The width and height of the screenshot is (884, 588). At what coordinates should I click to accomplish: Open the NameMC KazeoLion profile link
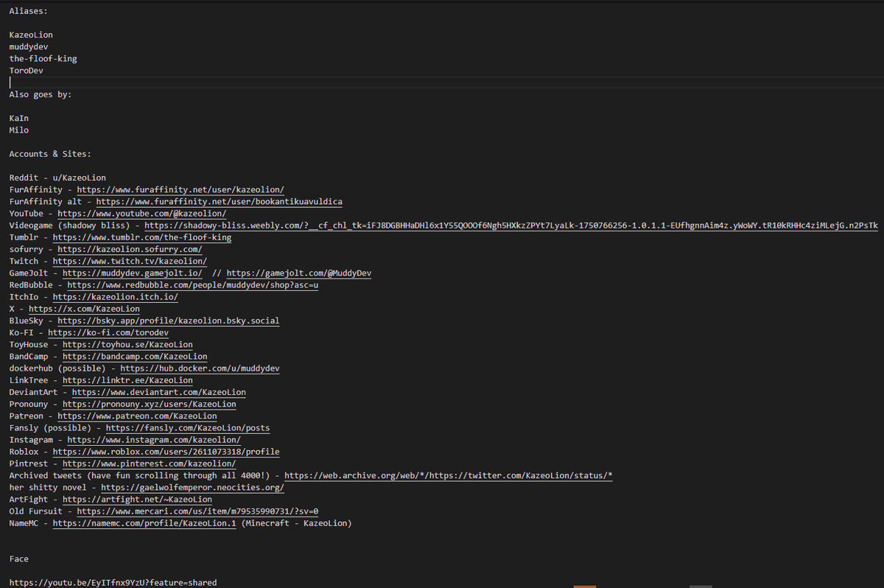144,523
